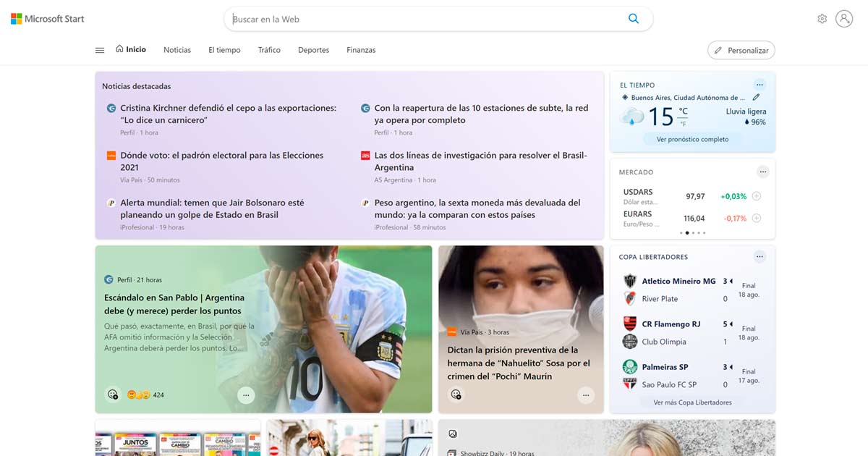Open more options on Nahuelito Sosa article card
This screenshot has width=868, height=456.
point(586,395)
